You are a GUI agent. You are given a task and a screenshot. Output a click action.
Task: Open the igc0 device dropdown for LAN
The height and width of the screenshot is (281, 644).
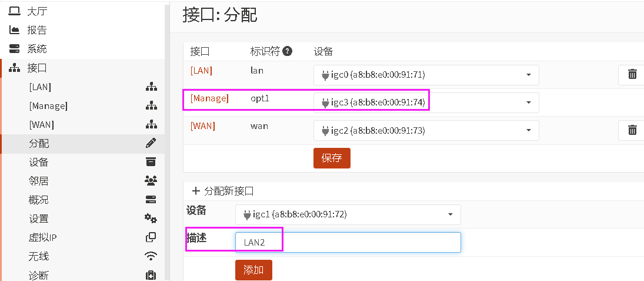tap(426, 75)
